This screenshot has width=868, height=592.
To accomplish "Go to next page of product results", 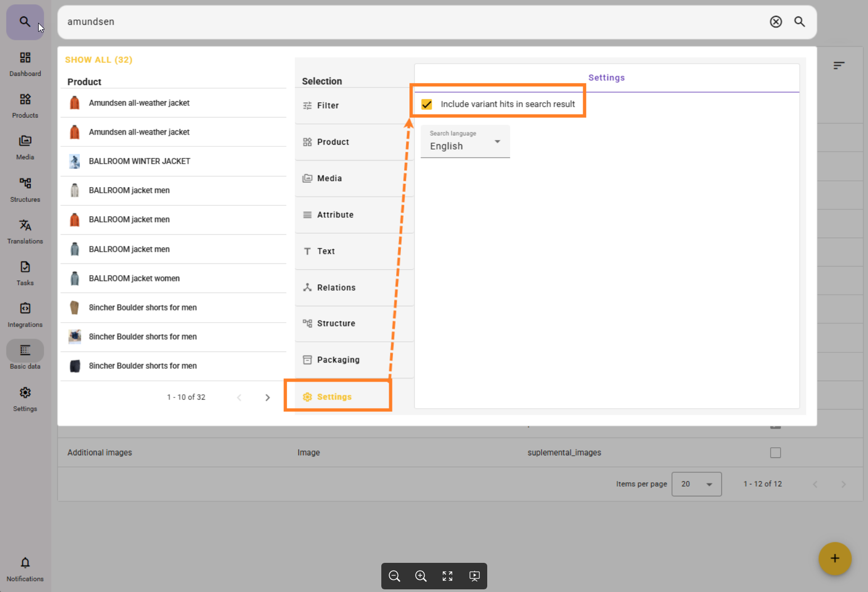I will tap(267, 397).
